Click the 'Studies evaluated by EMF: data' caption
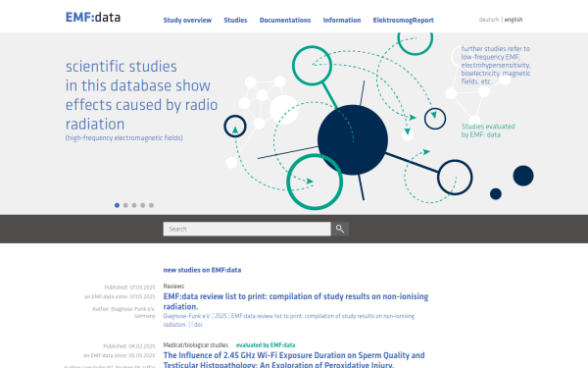The image size is (588, 368). (x=488, y=131)
